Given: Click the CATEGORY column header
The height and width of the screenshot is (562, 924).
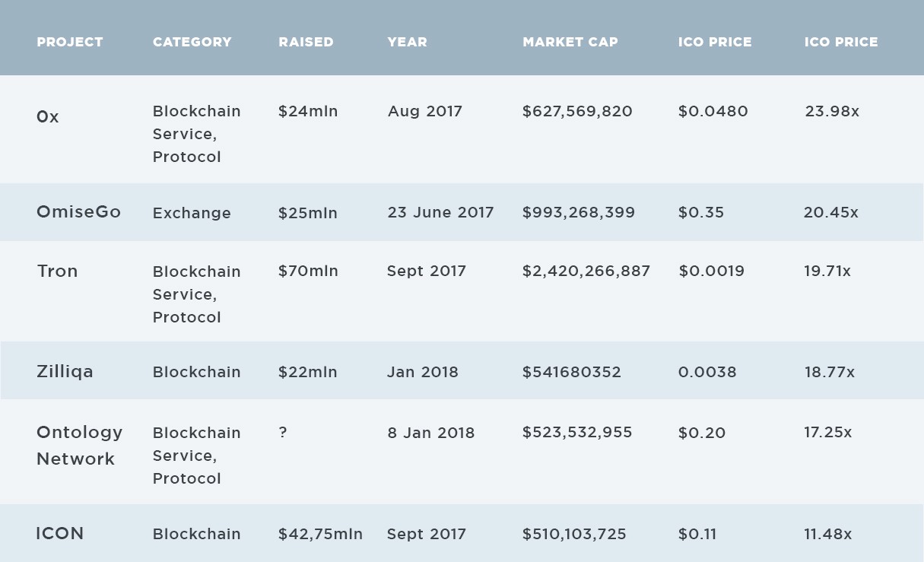Looking at the screenshot, I should 192,43.
